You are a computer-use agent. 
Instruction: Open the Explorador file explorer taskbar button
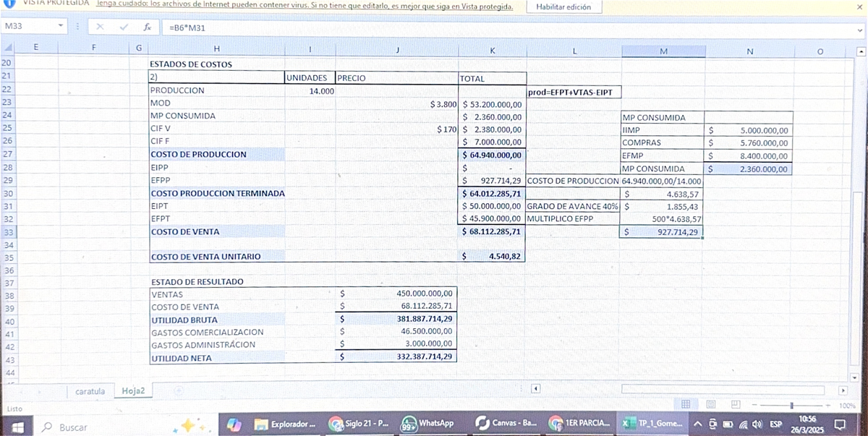(285, 424)
